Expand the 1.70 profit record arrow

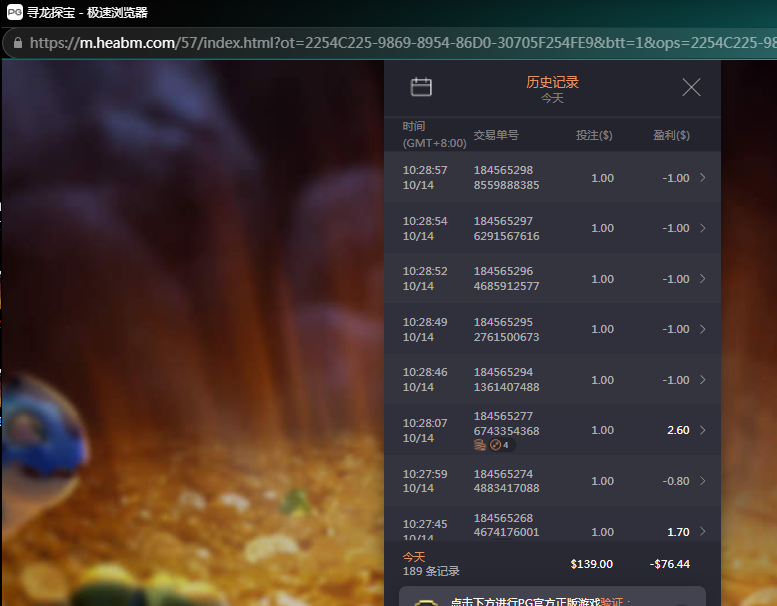[702, 531]
